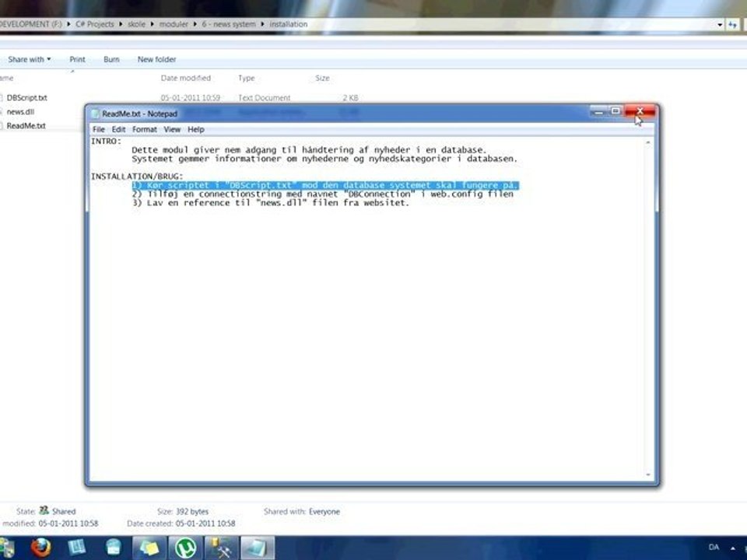Image resolution: width=747 pixels, height=560 pixels.
Task: Open the tools/hammer taskbar icon
Action: click(x=222, y=548)
